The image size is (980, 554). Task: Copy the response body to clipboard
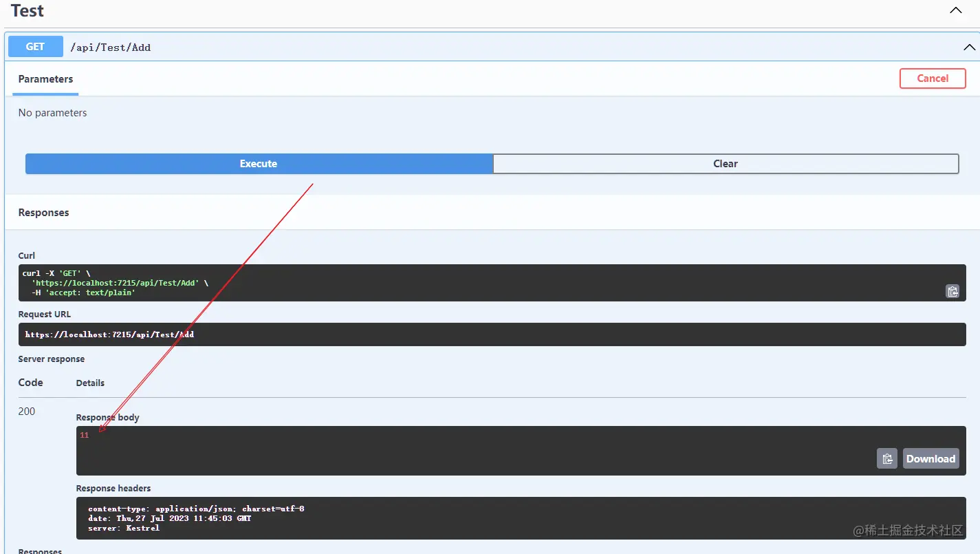[x=887, y=458]
